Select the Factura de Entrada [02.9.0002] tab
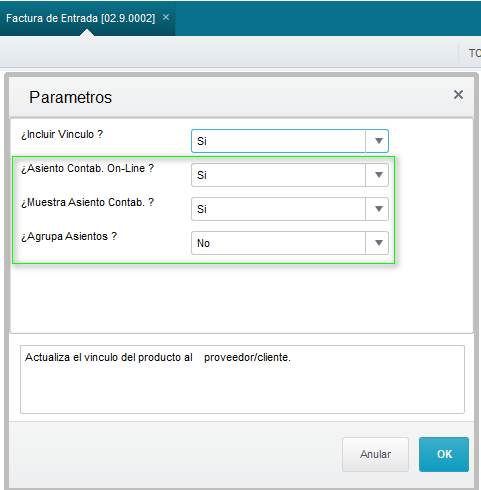 [x=80, y=18]
